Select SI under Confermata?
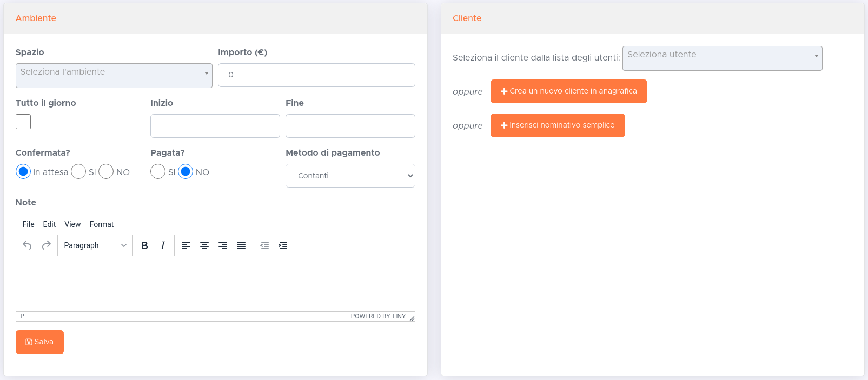 [x=78, y=172]
